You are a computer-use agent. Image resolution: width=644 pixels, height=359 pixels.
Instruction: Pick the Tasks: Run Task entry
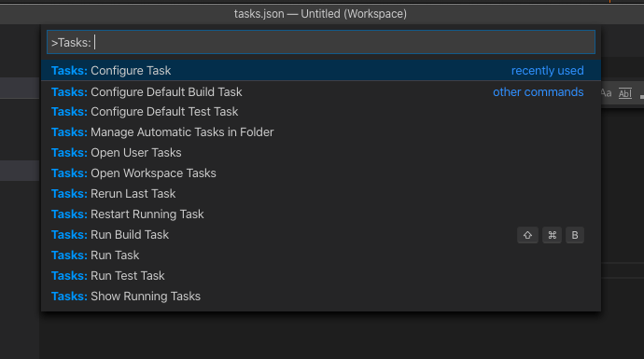321,255
